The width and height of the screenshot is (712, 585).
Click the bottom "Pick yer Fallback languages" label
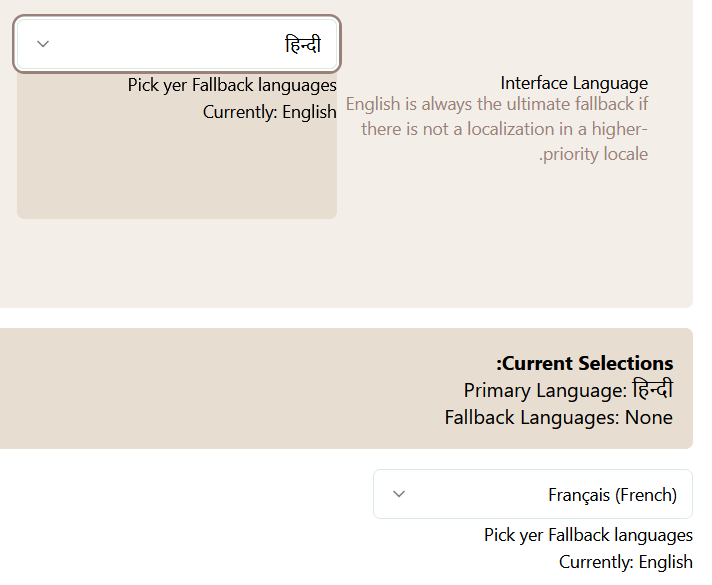[x=588, y=535]
